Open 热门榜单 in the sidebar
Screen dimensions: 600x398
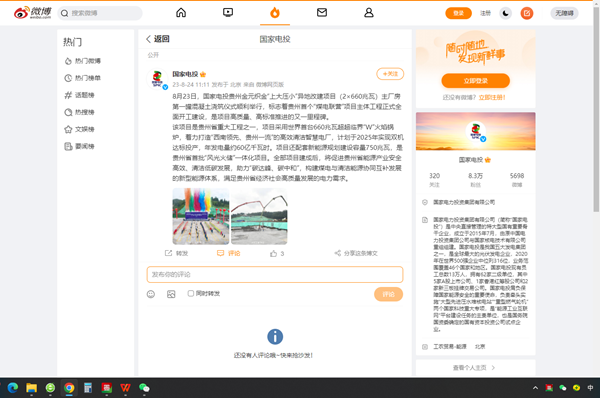[x=83, y=78]
